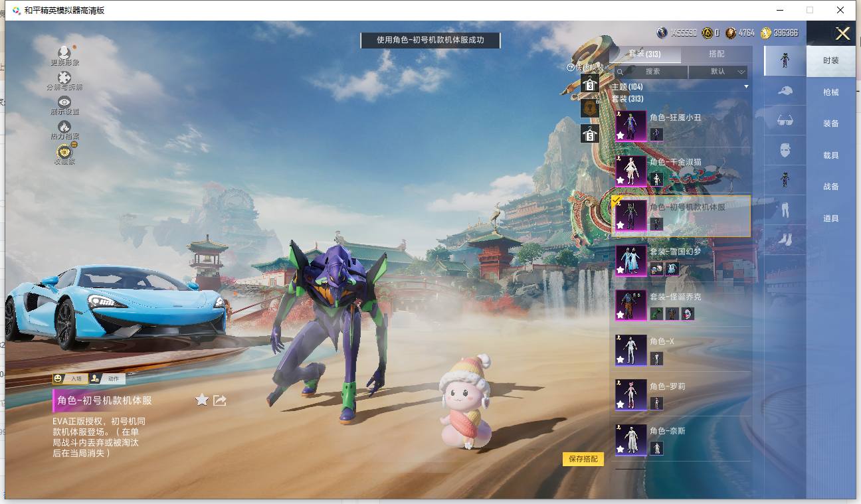The image size is (861, 504).
Task: Select the 角色-奈斯 outfit thumbnail
Action: pos(630,440)
